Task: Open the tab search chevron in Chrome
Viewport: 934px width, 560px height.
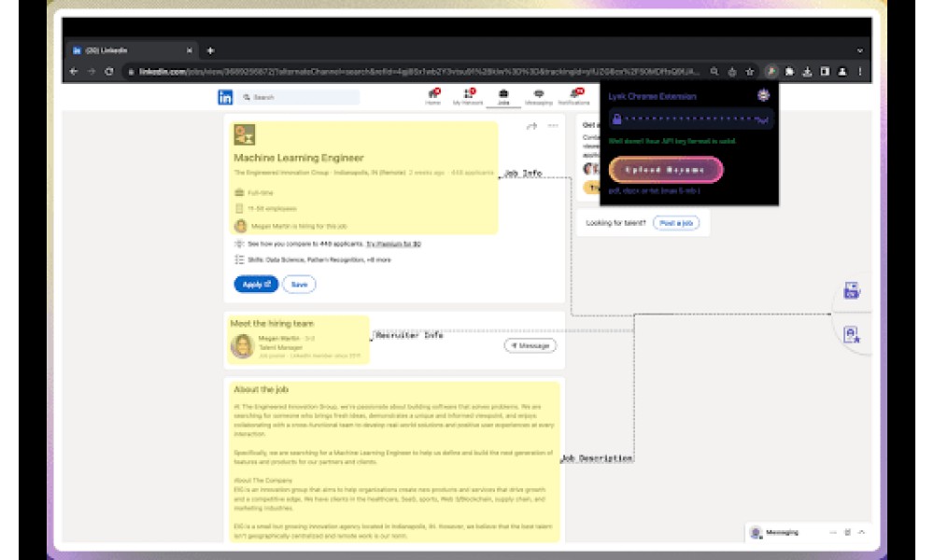Action: (x=859, y=50)
